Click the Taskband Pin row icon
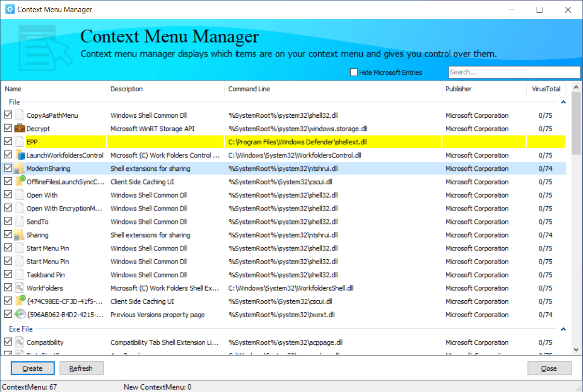 (x=20, y=275)
